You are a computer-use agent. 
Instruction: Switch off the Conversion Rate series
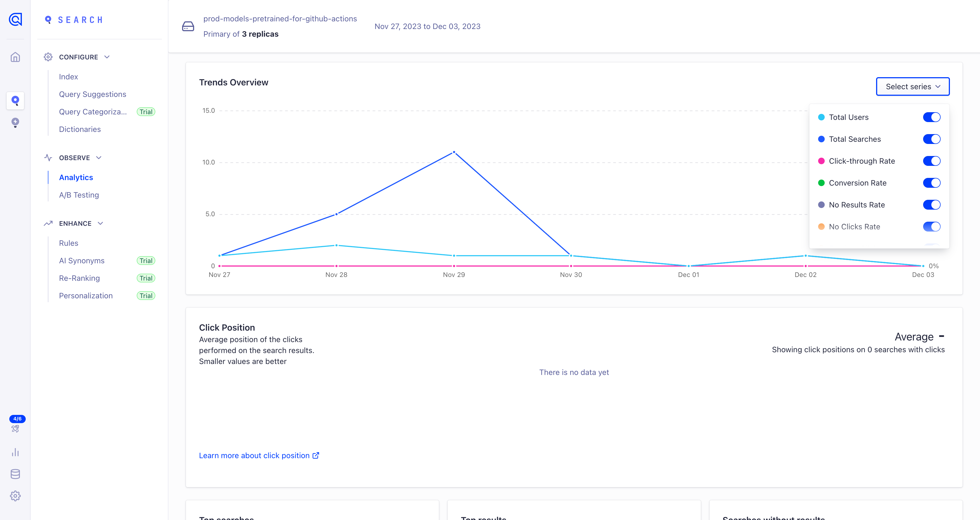click(931, 183)
